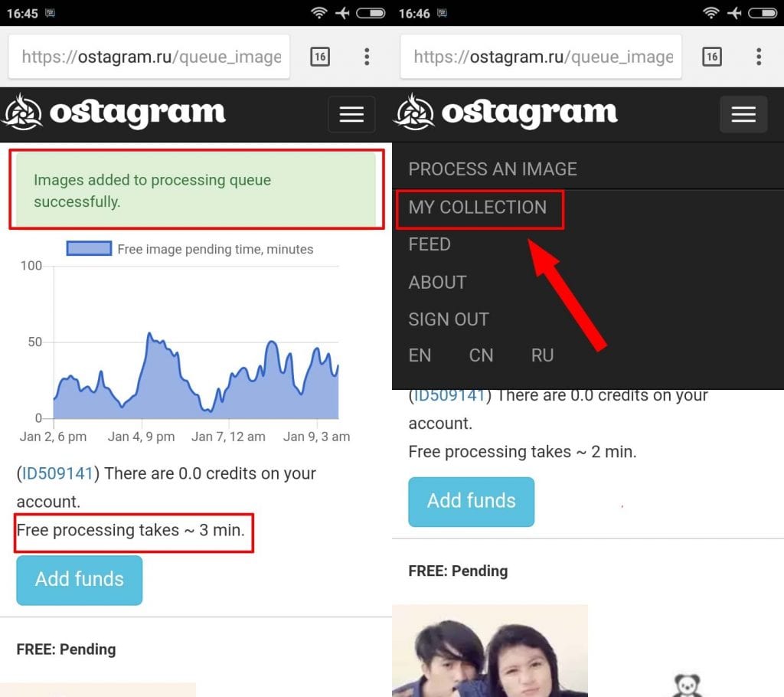Image resolution: width=784 pixels, height=697 pixels.
Task: Switch language to CN
Action: pos(481,355)
